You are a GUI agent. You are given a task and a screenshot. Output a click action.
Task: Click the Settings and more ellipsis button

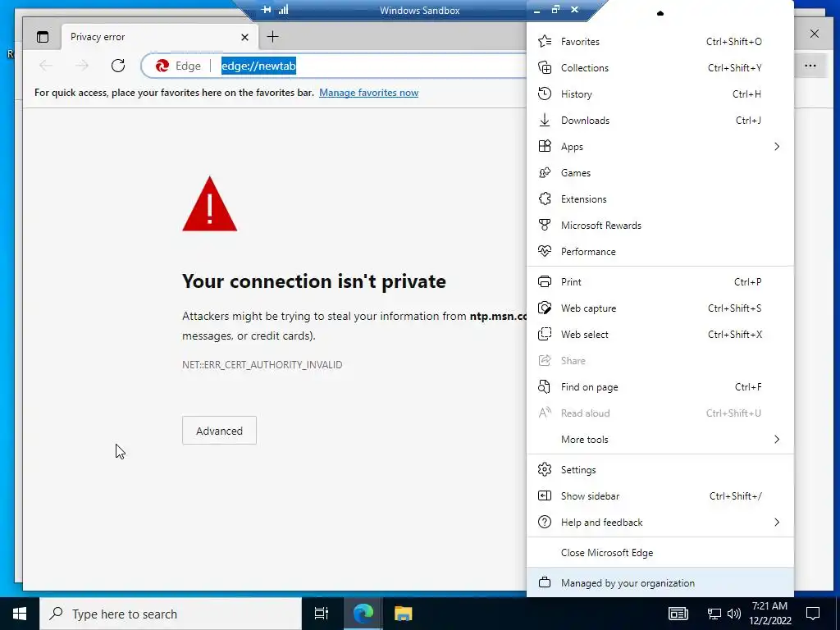tap(810, 66)
